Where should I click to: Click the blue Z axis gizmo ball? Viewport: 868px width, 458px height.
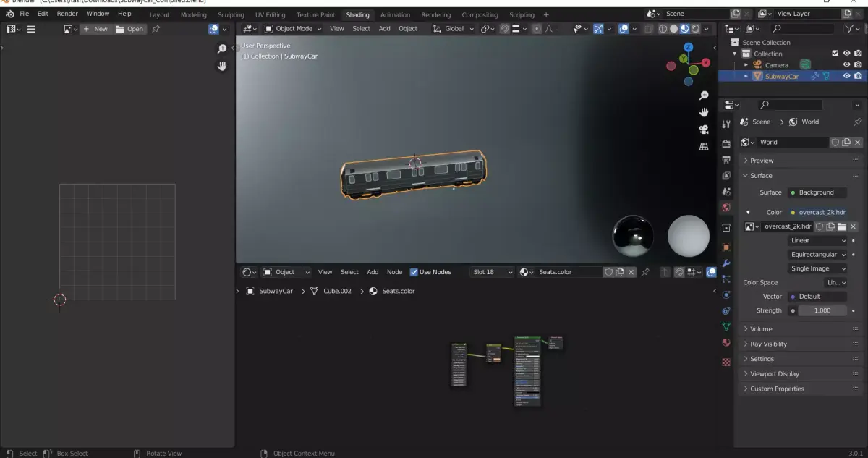click(688, 47)
